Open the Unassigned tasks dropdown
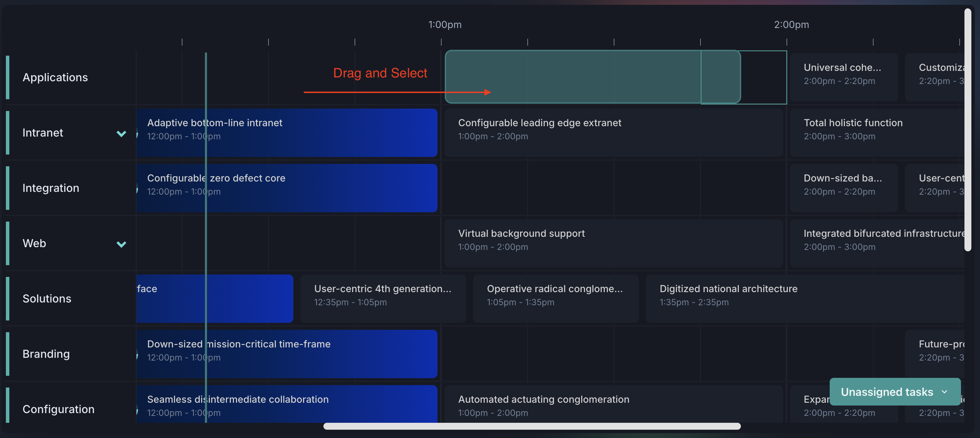Image resolution: width=980 pixels, height=438 pixels. point(894,392)
